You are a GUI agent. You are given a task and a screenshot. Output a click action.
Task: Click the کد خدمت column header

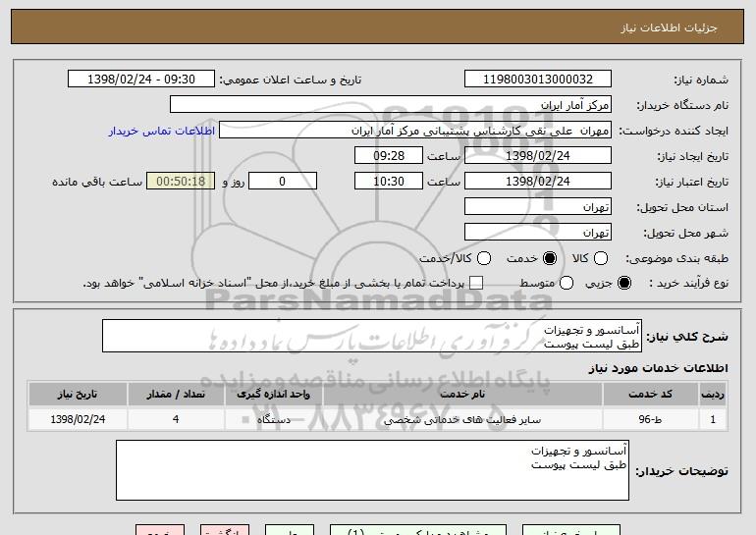coord(650,395)
